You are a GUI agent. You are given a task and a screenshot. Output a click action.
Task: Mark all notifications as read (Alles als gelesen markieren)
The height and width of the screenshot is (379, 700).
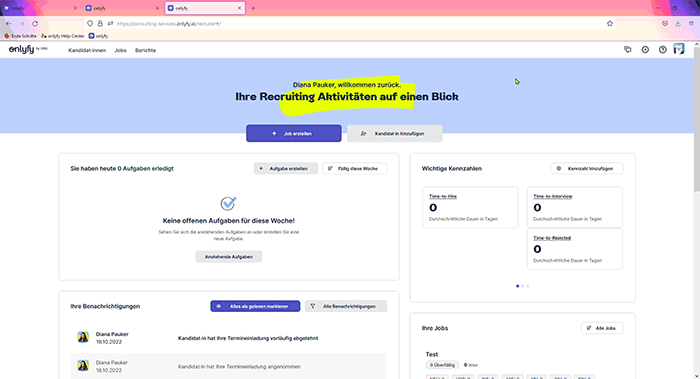pos(255,306)
